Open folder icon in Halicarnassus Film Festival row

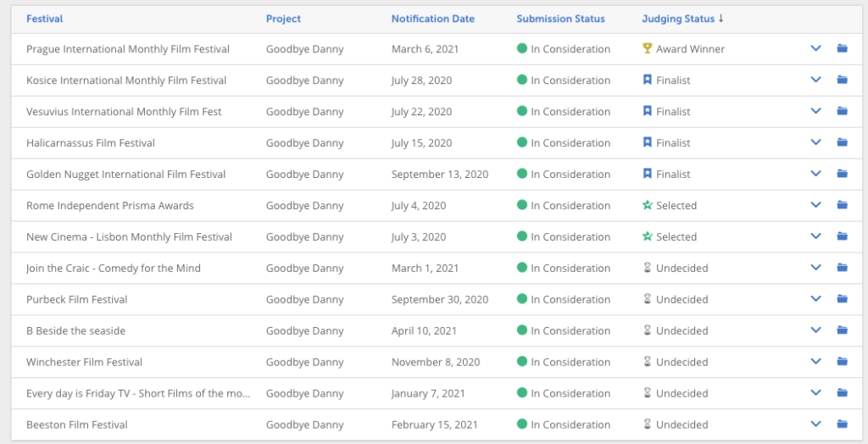(x=842, y=142)
